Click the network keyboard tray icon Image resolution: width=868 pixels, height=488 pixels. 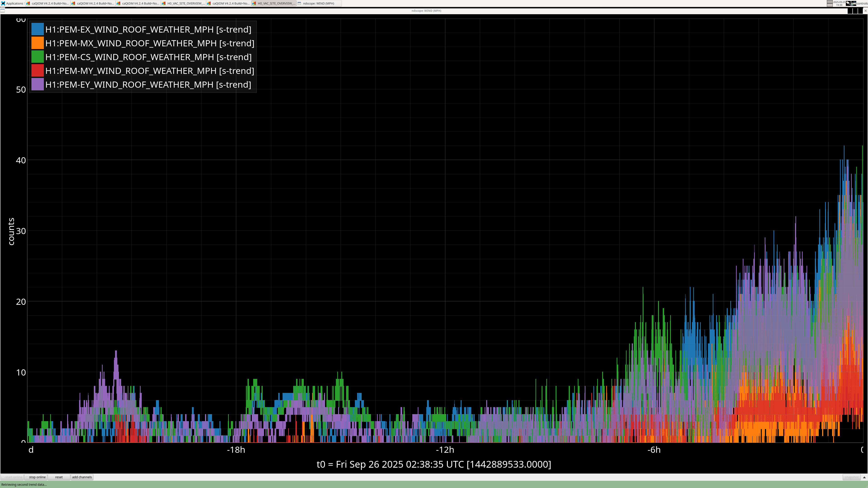(854, 3)
